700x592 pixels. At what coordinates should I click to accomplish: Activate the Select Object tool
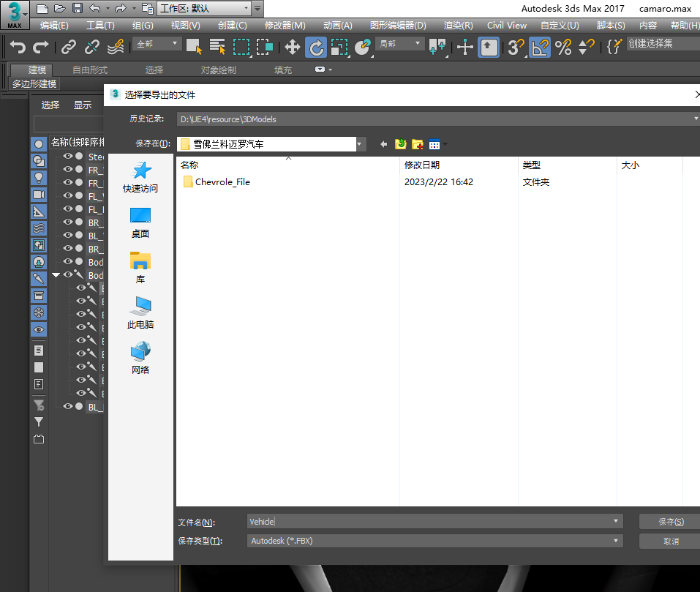tap(194, 47)
